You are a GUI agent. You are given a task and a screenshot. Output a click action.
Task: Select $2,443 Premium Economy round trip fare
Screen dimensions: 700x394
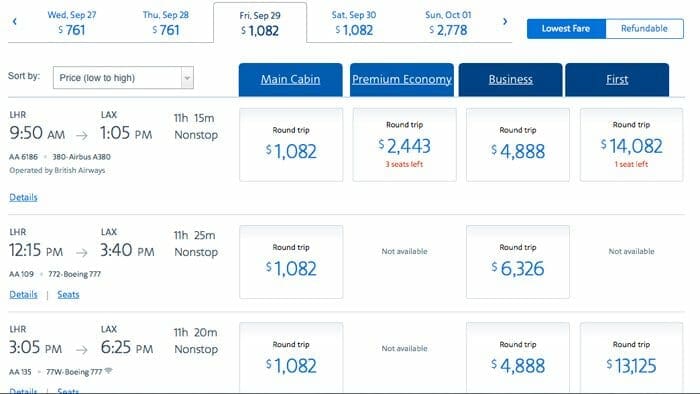coord(404,145)
